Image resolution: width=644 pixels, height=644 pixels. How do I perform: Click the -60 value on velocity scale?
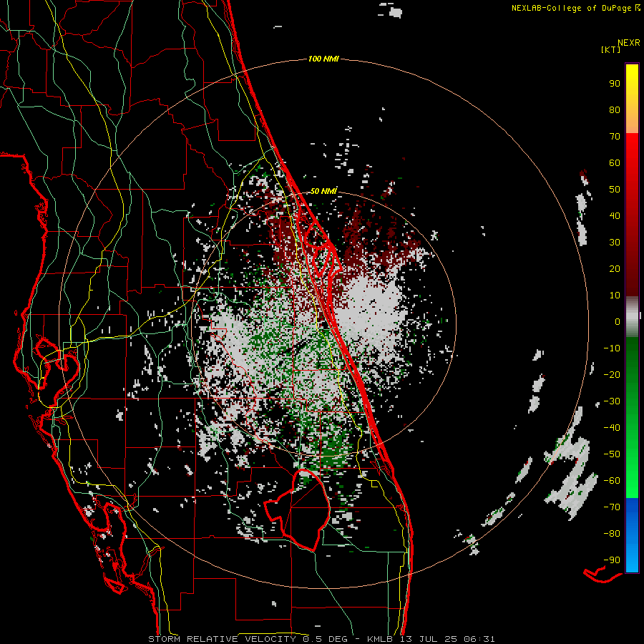click(x=612, y=481)
